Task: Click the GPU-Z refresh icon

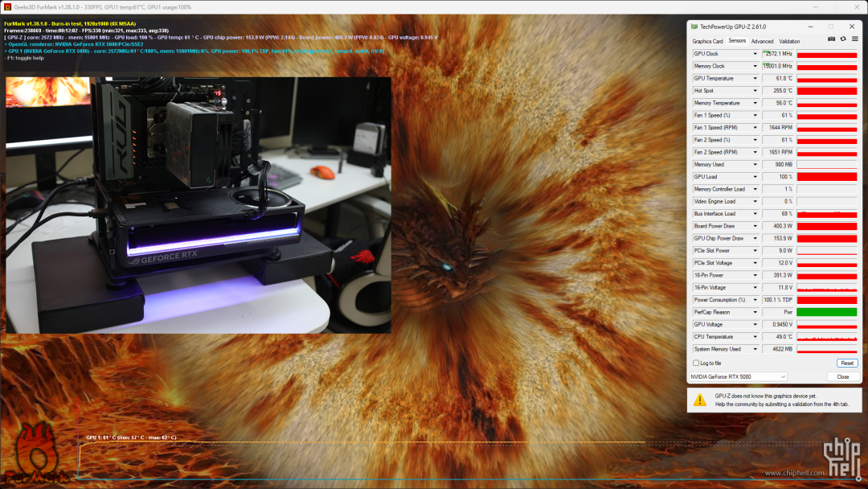Action: (x=843, y=39)
